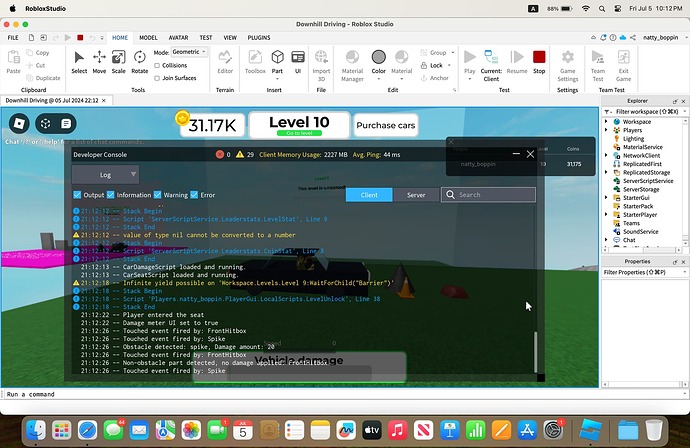Click the Developer Console scrollbar
This screenshot has width=690, height=448.
[536, 352]
